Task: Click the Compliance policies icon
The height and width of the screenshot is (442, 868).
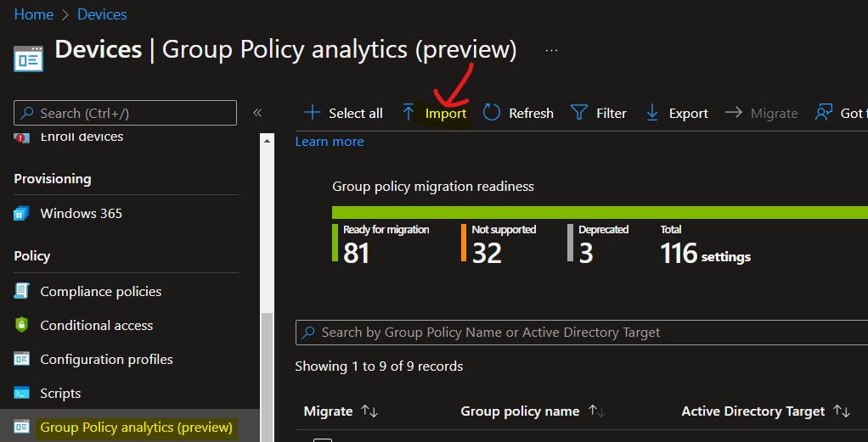Action: pyautogui.click(x=21, y=292)
